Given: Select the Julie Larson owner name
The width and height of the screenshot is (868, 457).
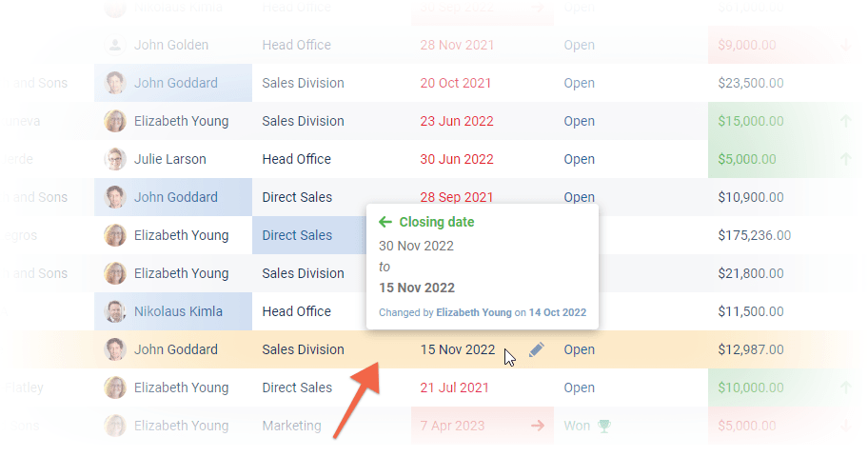Looking at the screenshot, I should click(169, 159).
